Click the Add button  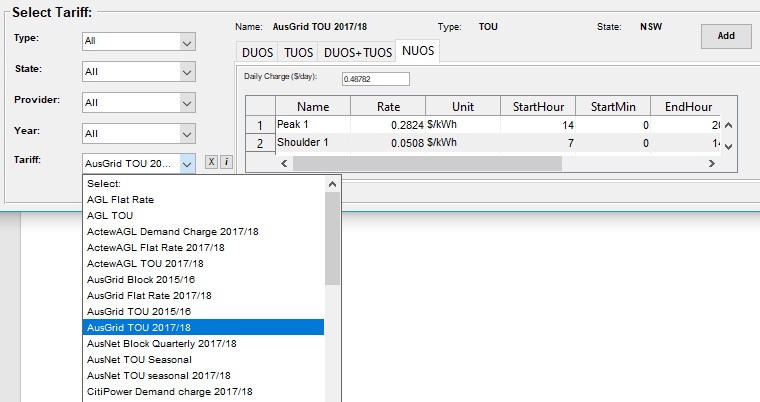(x=726, y=36)
